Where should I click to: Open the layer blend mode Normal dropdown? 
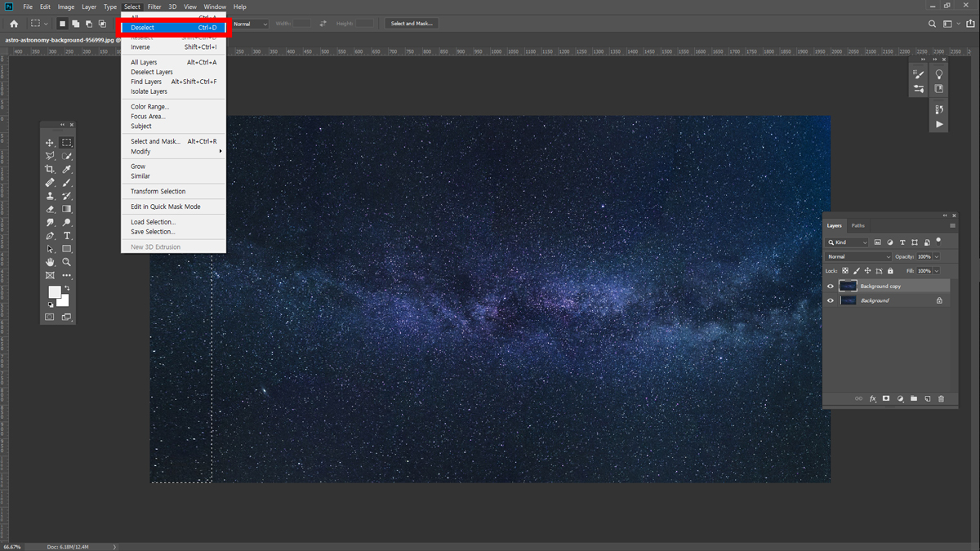point(858,256)
